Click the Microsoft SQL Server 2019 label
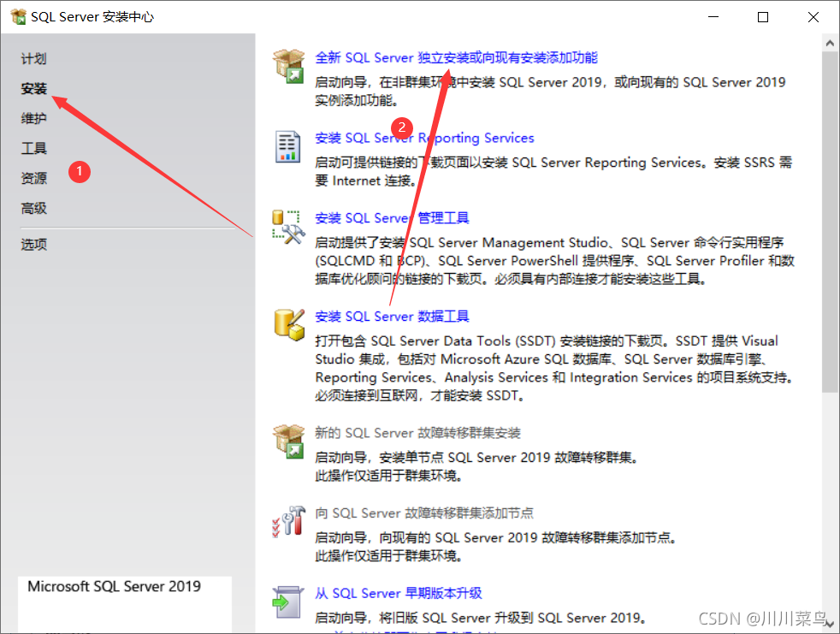Viewport: 840px width, 634px height. 114,586
